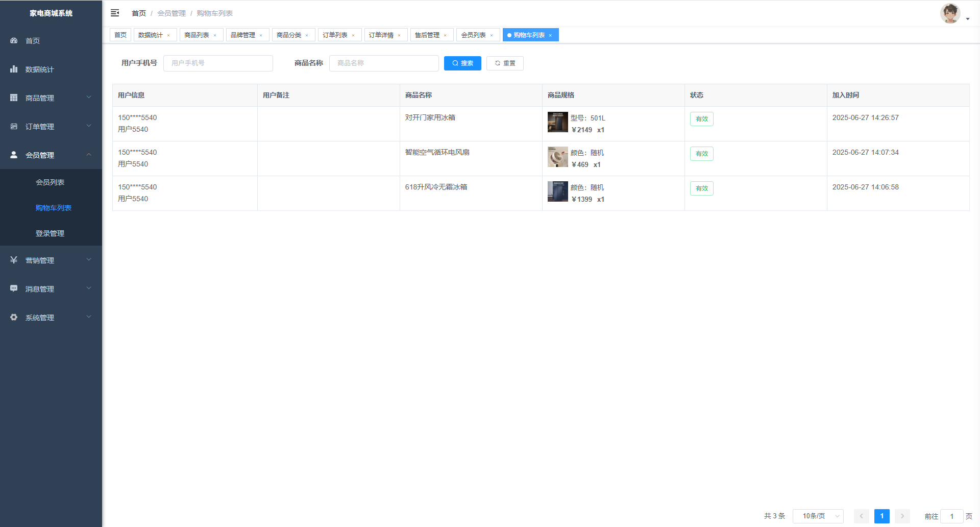980x527 pixels.
Task: Click the 首页 dashboard icon in sidebar
Action: [x=14, y=40]
